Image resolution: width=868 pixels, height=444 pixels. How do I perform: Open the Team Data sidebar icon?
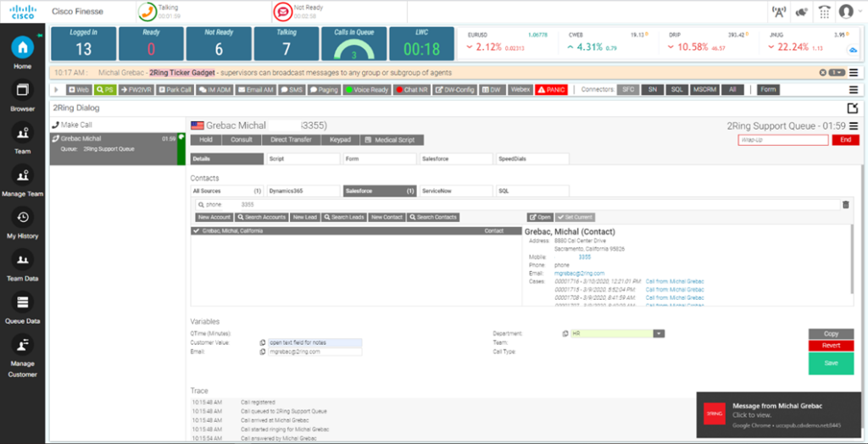[x=23, y=264]
